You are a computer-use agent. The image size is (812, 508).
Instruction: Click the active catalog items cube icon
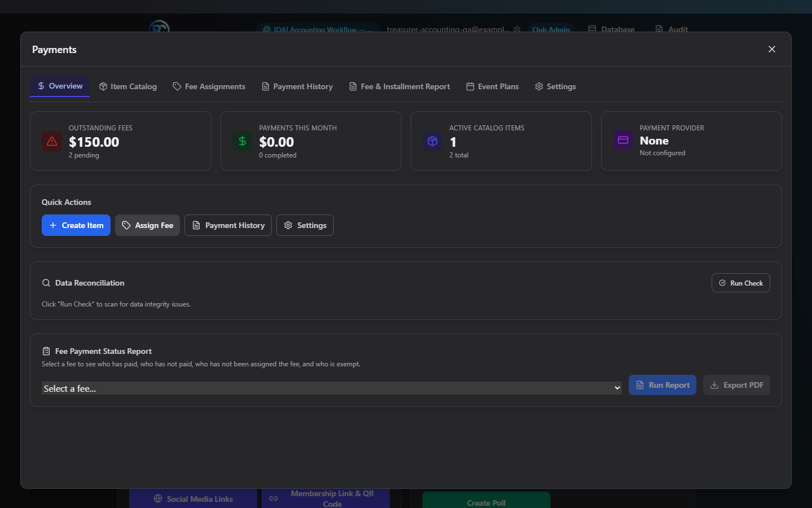coord(433,141)
